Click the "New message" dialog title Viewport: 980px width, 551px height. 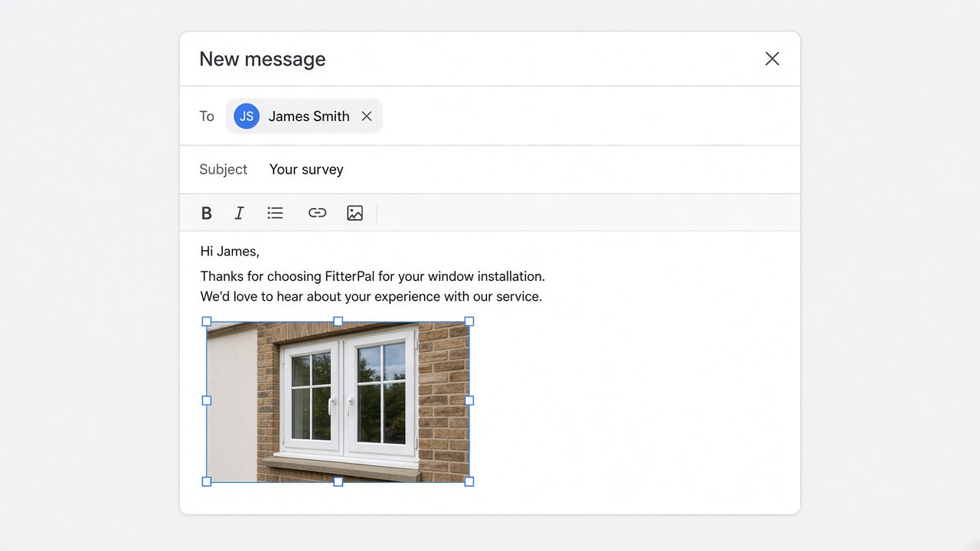tap(263, 59)
